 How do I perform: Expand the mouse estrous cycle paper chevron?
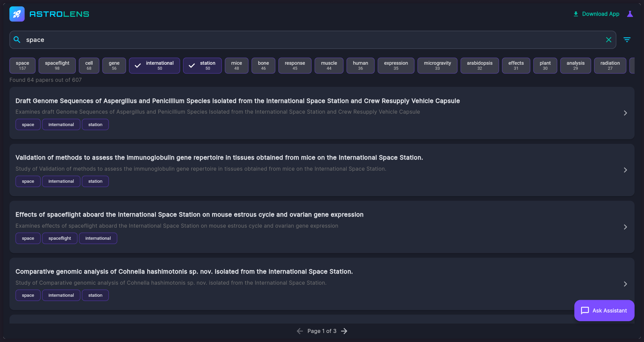(x=625, y=227)
